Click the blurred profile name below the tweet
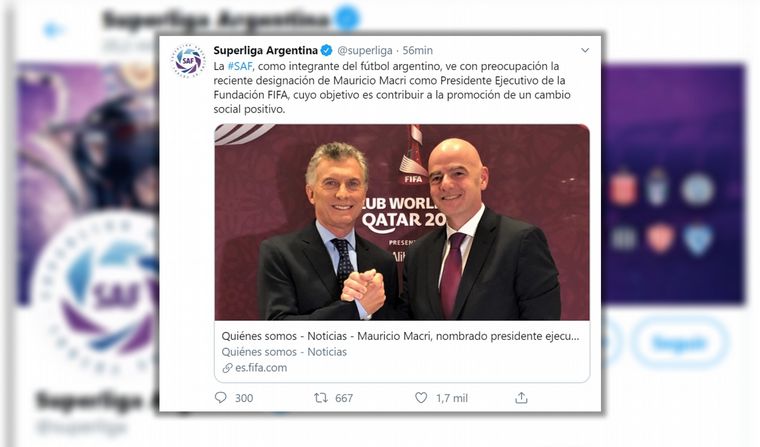 click(95, 402)
